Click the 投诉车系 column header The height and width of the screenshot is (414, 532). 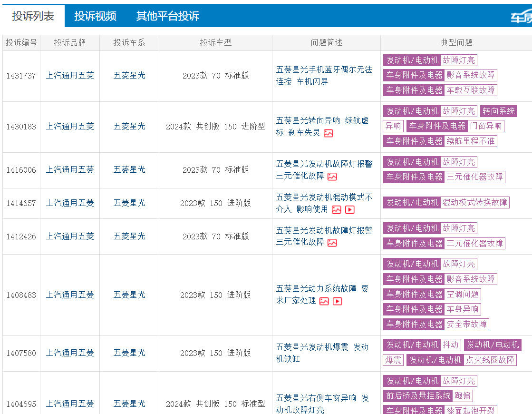129,42
